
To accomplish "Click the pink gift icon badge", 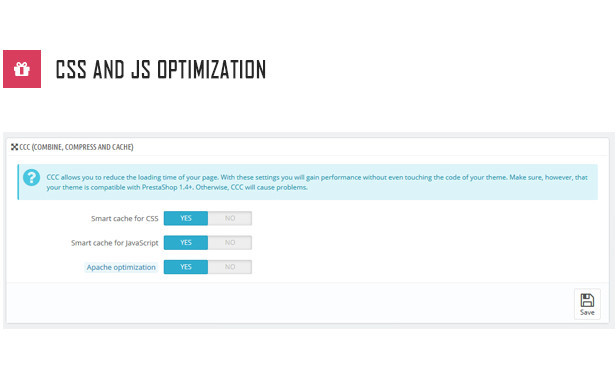I will pos(22,69).
